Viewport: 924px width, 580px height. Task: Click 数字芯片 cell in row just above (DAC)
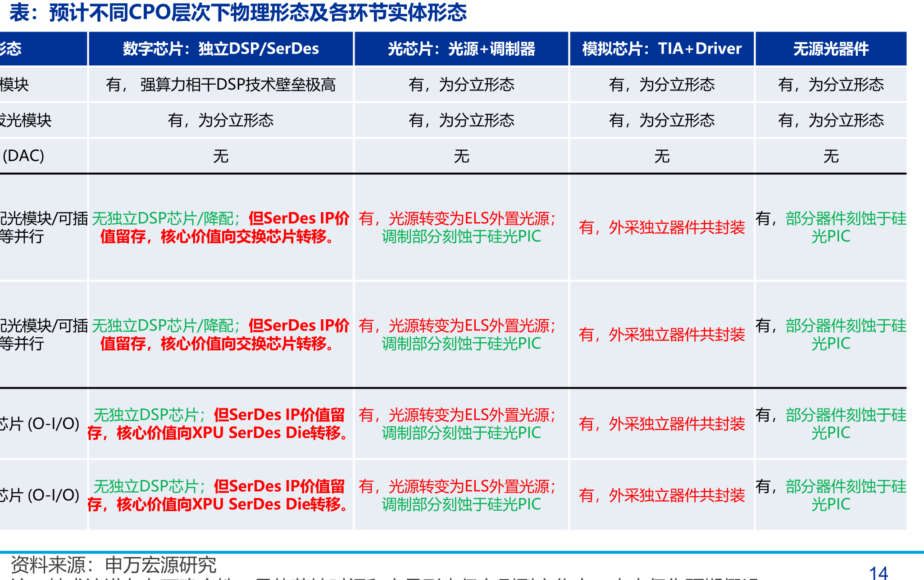coord(221,120)
